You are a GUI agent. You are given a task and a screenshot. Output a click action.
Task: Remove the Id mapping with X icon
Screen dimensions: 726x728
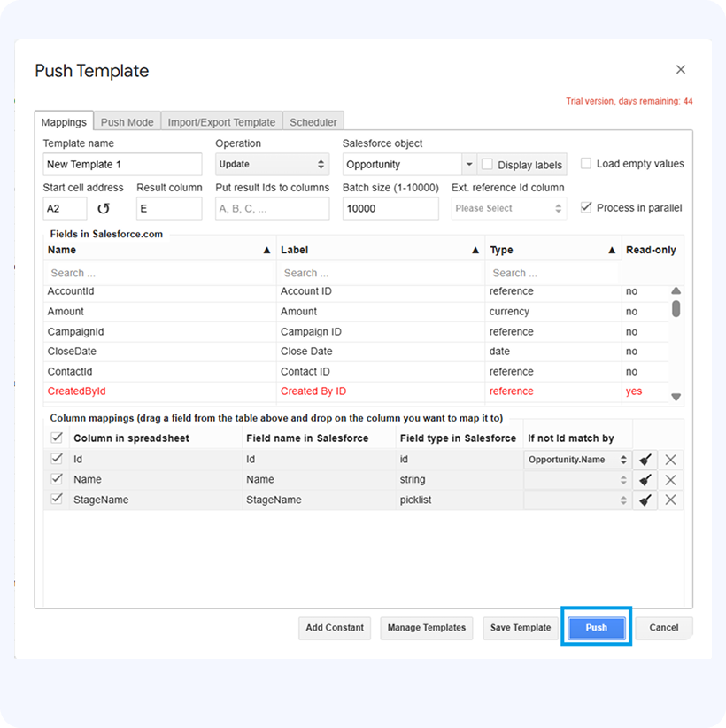[x=670, y=460]
